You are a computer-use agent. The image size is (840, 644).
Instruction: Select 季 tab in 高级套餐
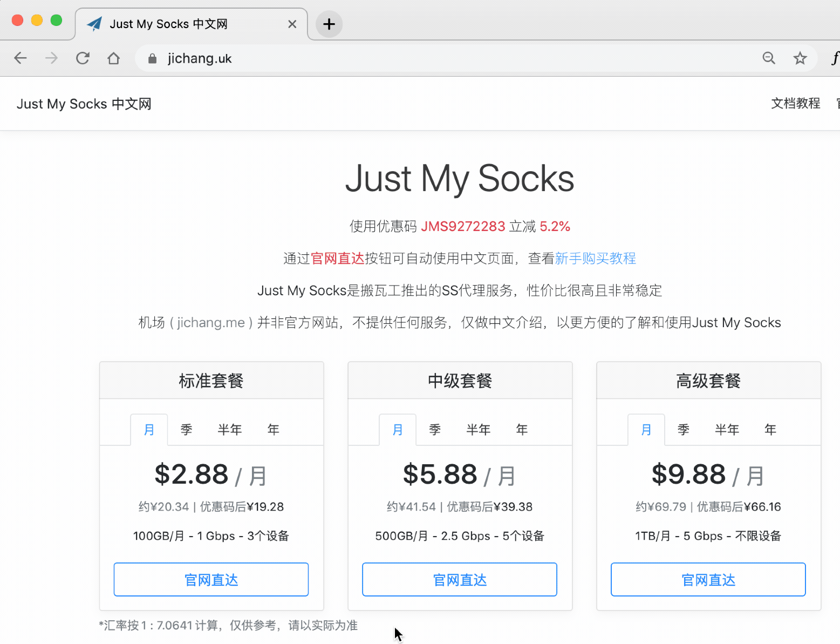click(684, 430)
